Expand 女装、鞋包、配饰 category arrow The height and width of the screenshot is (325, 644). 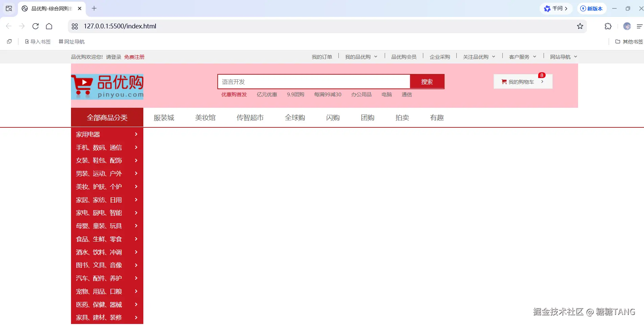(136, 160)
